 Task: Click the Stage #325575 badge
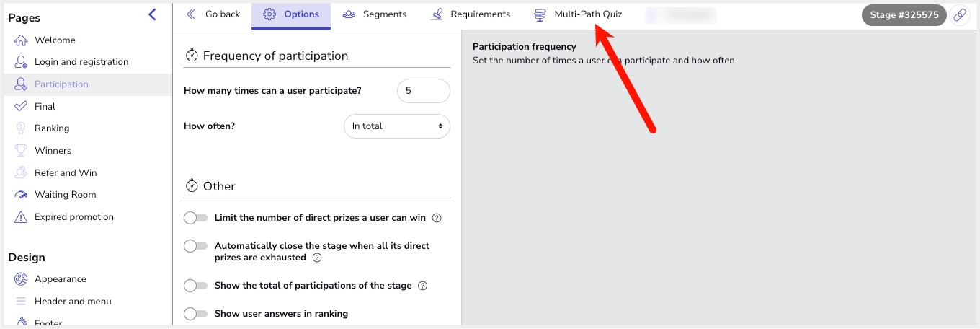(x=904, y=14)
